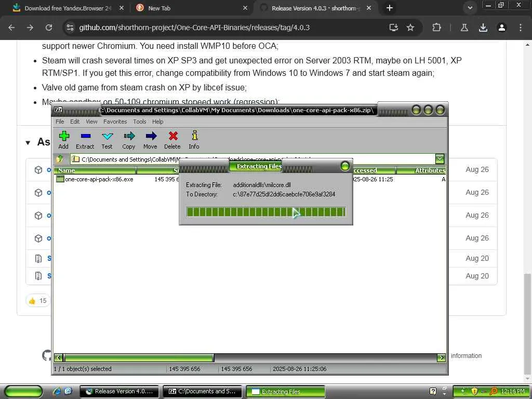Open the Favorites menu
Viewport: 532px width, 399px height.
pos(115,122)
